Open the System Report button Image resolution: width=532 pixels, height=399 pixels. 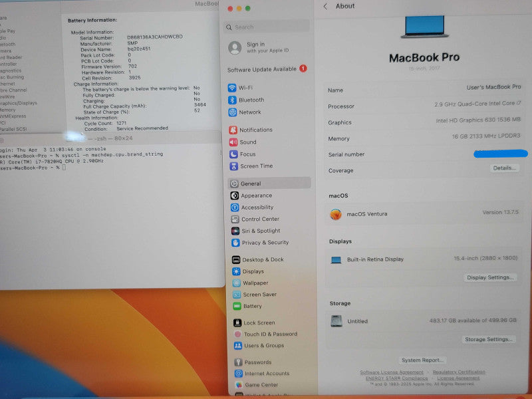422,360
